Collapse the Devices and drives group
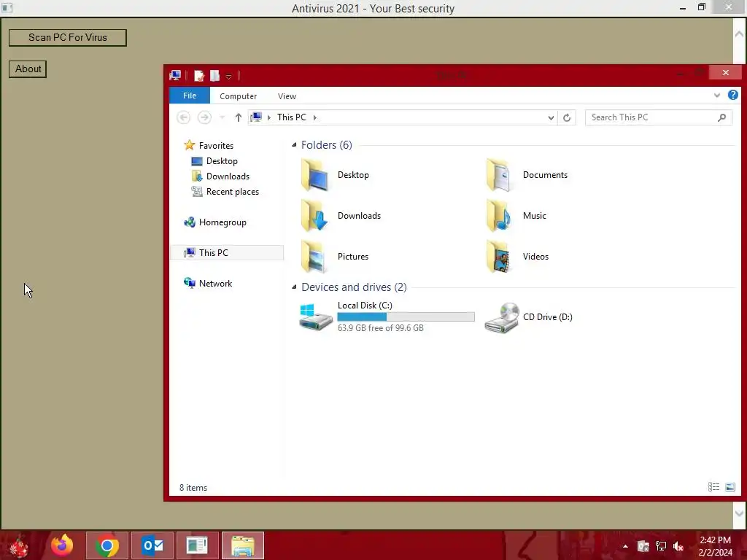Viewport: 747px width, 560px height. 294,287
